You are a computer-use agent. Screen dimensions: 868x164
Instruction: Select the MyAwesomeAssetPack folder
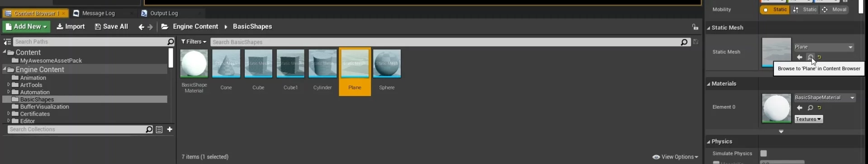[51, 61]
